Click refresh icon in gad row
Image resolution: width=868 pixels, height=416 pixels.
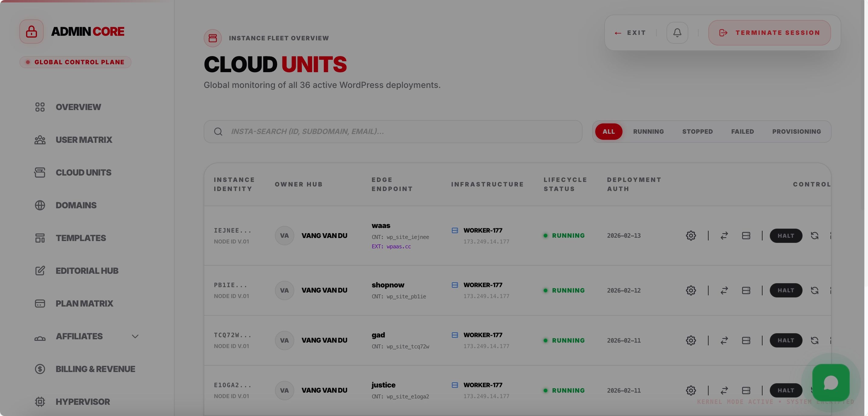[x=814, y=341]
